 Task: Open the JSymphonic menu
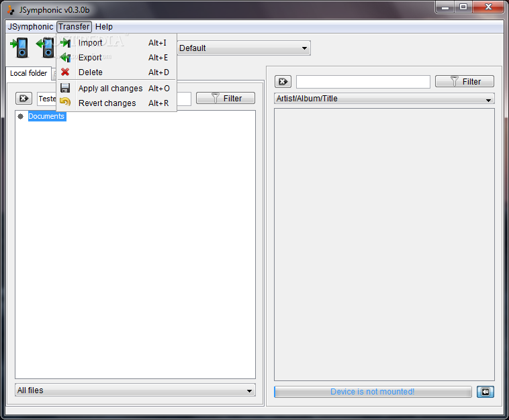[30, 27]
